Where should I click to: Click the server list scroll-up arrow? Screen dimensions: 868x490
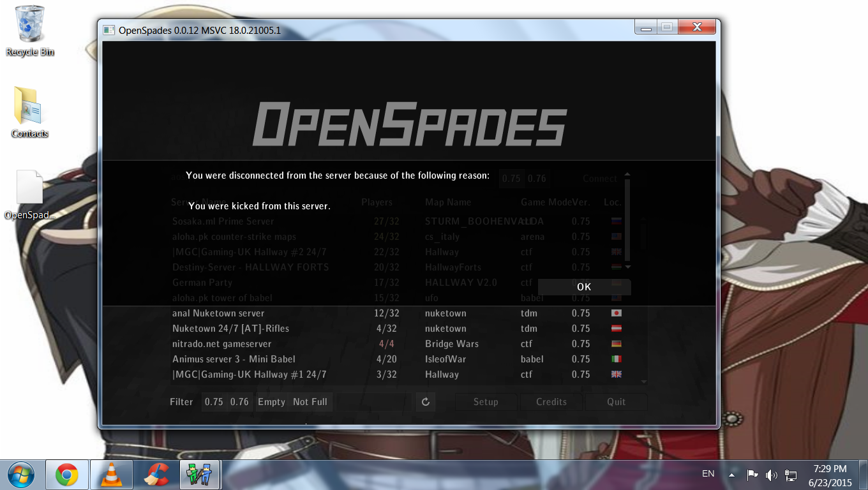point(627,174)
